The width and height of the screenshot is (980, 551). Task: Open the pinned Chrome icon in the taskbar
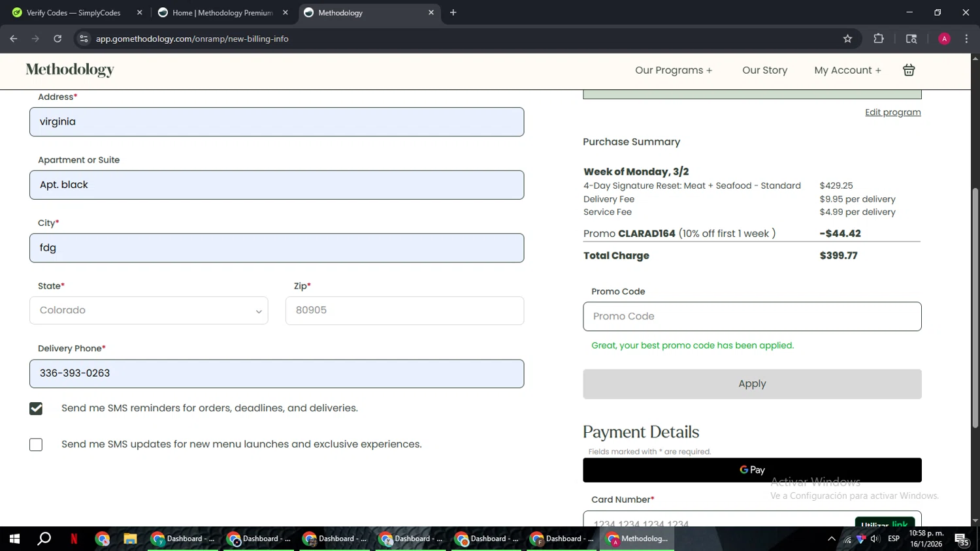tap(102, 539)
